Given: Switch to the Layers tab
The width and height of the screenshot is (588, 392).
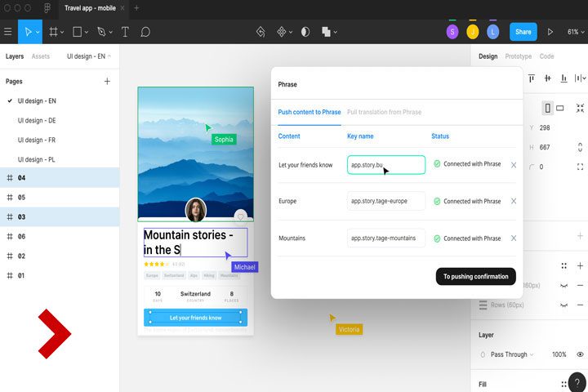Looking at the screenshot, I should click(15, 56).
